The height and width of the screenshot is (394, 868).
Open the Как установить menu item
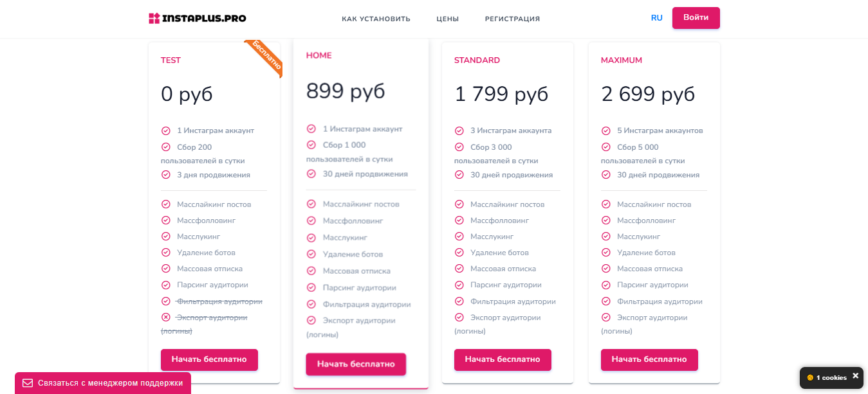click(376, 19)
